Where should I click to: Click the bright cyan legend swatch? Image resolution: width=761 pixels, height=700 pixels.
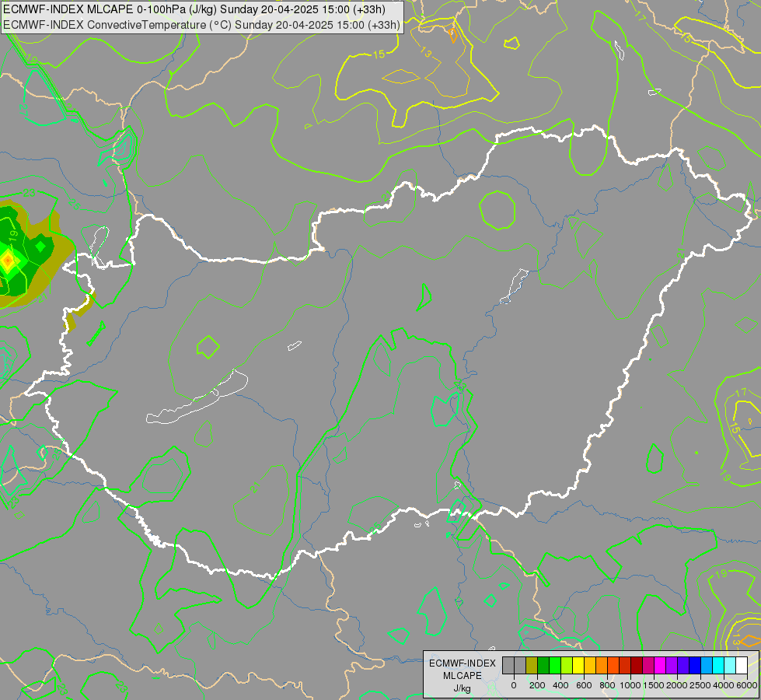[x=718, y=665]
